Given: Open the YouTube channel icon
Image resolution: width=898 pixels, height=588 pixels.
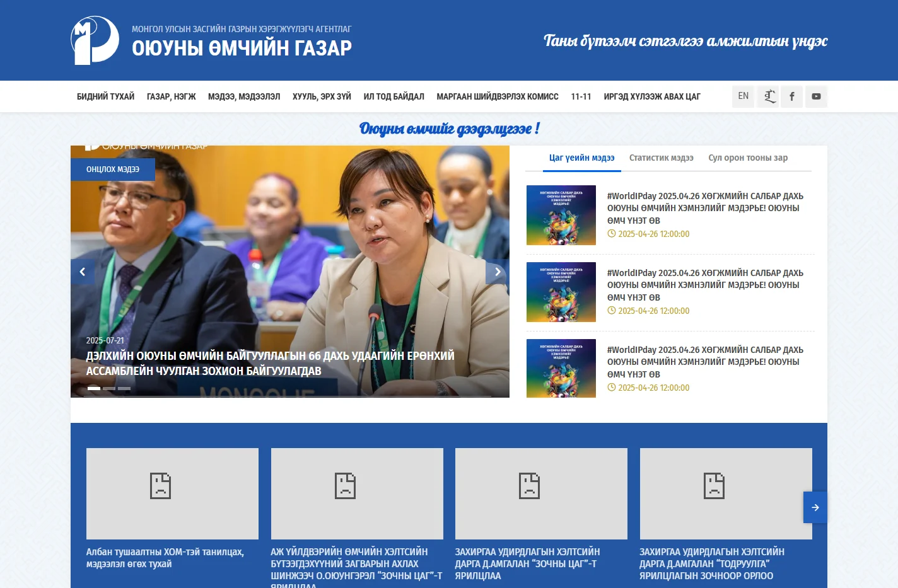Looking at the screenshot, I should pyautogui.click(x=816, y=96).
